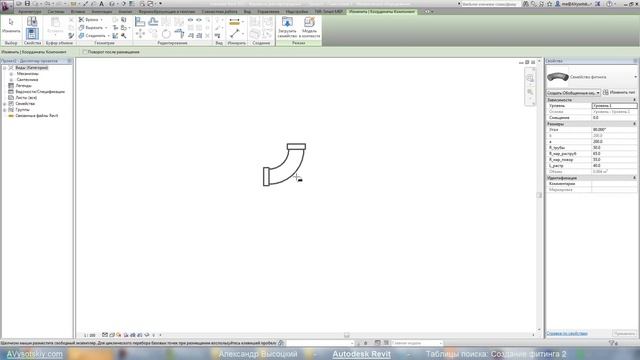Image resolution: width=640 pixels, height=360 pixels.
Task: Click the zoom region icon on navigation bar
Action: (x=530, y=92)
